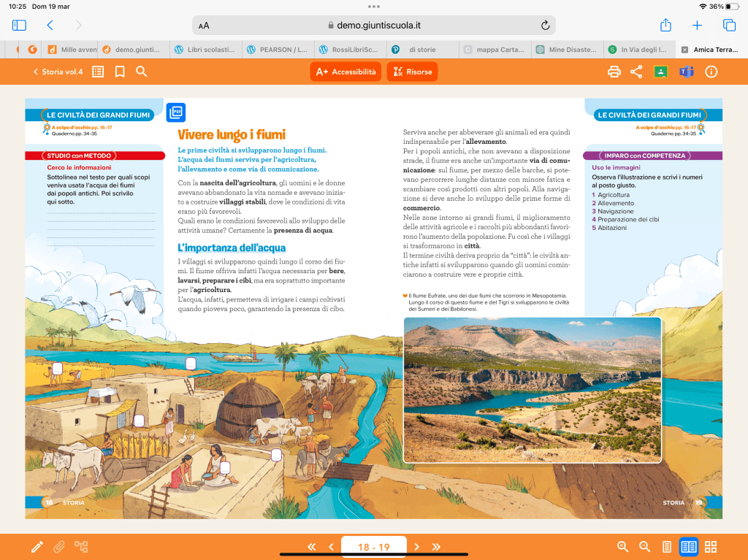This screenshot has width=748, height=560.
Task: Switch to the PEARSON browser tab
Action: tap(278, 50)
